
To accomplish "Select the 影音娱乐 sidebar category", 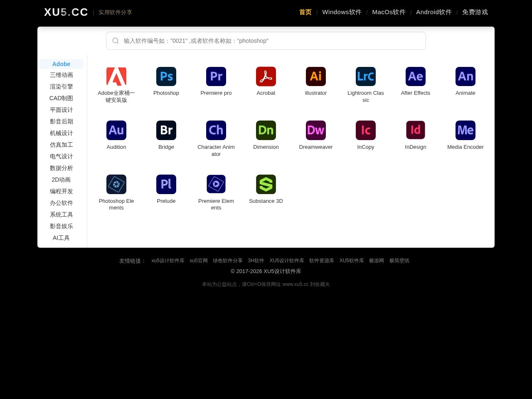I will click(61, 226).
